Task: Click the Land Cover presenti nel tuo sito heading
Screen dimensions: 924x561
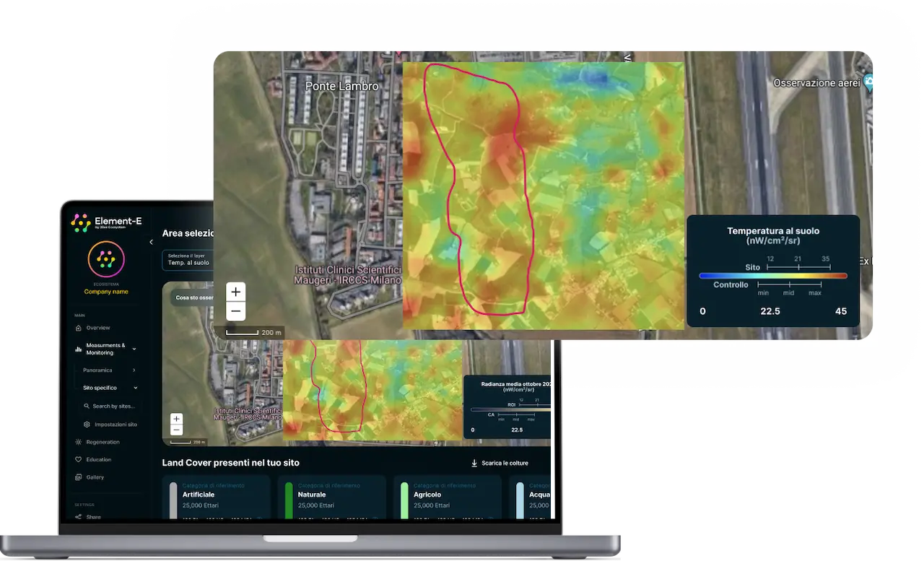Action: pos(231,463)
